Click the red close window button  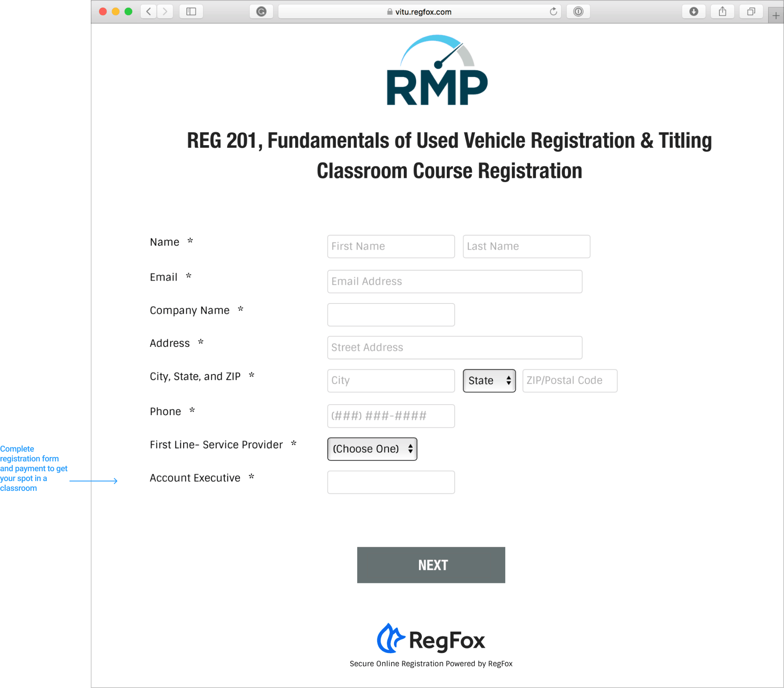(x=103, y=11)
